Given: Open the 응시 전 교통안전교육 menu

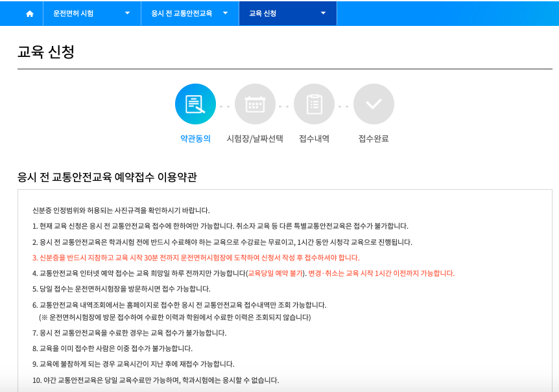Looking at the screenshot, I should point(182,13).
